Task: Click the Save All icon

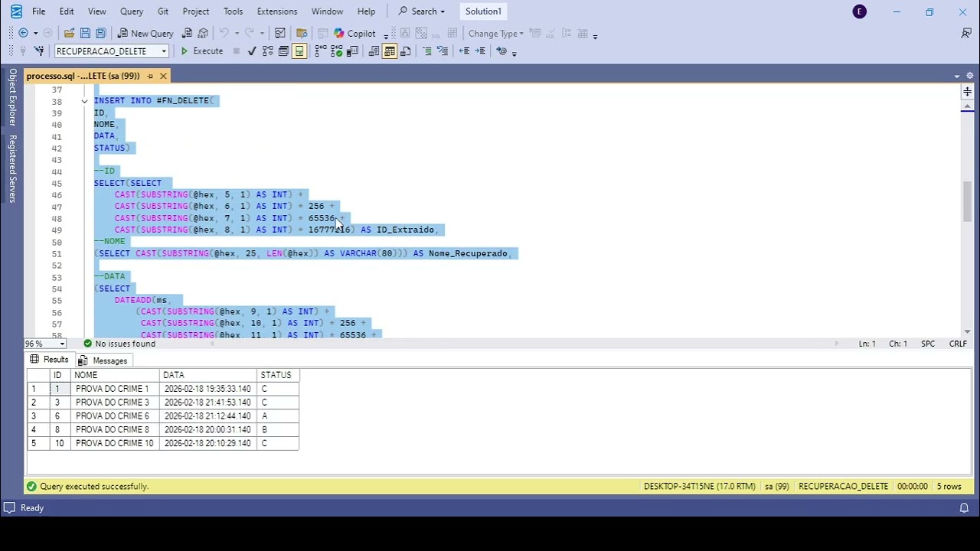Action: pos(100,33)
